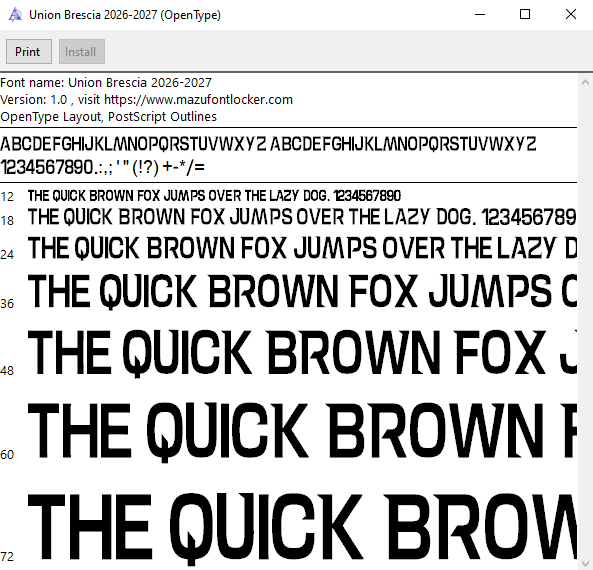Click the 48-point quick brown fox sentence

pos(302,353)
